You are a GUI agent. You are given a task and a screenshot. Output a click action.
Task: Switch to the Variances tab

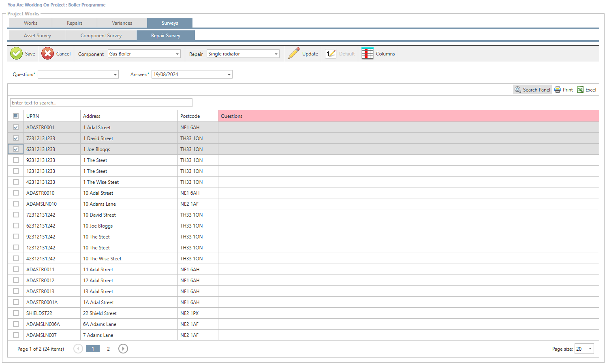pos(122,23)
